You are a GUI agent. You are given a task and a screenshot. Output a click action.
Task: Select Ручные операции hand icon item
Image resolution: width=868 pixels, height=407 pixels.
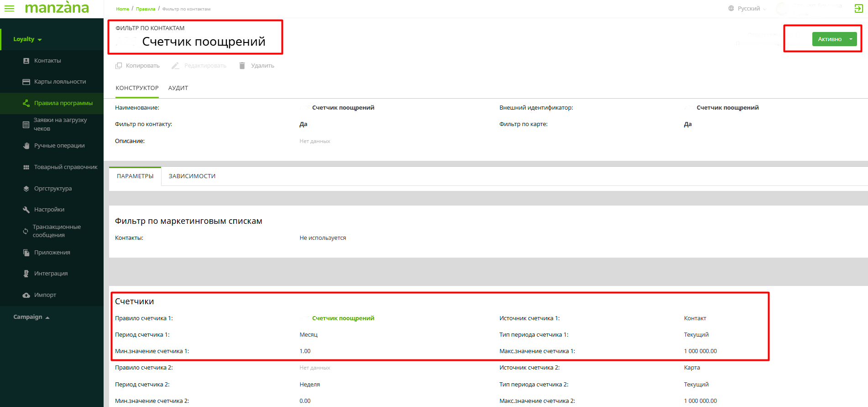pyautogui.click(x=59, y=146)
